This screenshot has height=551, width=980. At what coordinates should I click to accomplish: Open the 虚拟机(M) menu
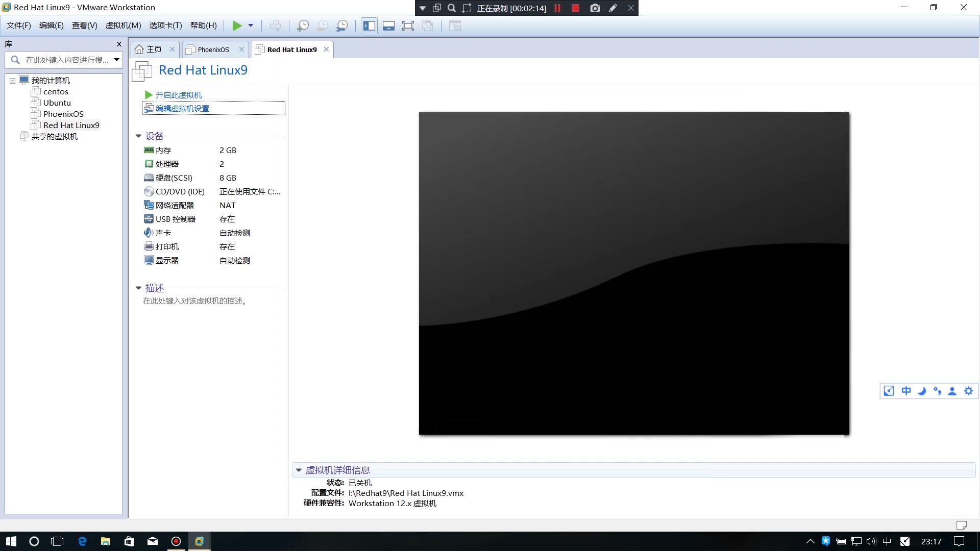(124, 26)
